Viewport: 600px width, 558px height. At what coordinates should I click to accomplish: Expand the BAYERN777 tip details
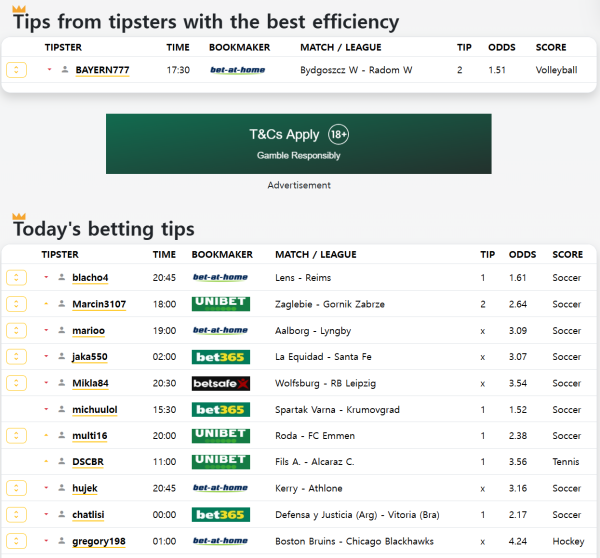coord(16,70)
